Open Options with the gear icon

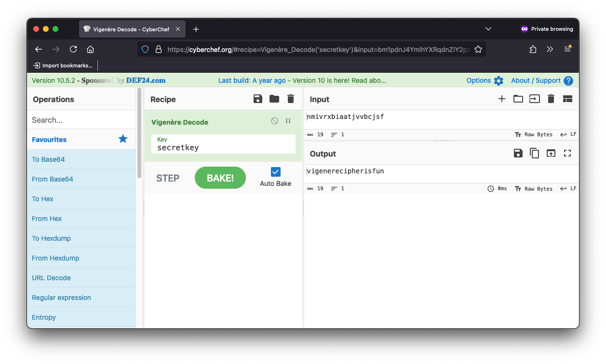click(x=498, y=80)
